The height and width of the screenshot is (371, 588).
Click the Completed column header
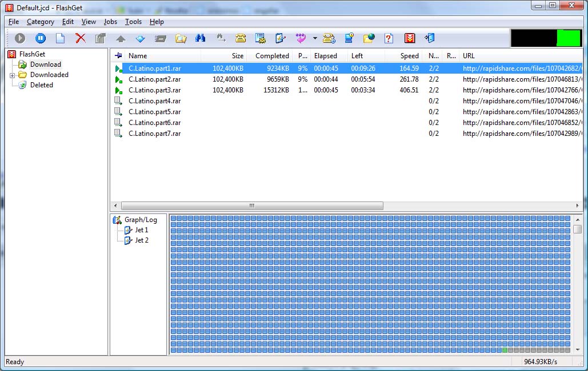(x=272, y=56)
